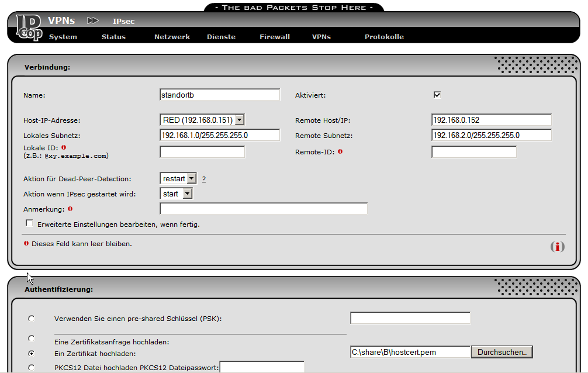Click the Durchsuchen button
This screenshot has width=588, height=373.
pyautogui.click(x=502, y=352)
